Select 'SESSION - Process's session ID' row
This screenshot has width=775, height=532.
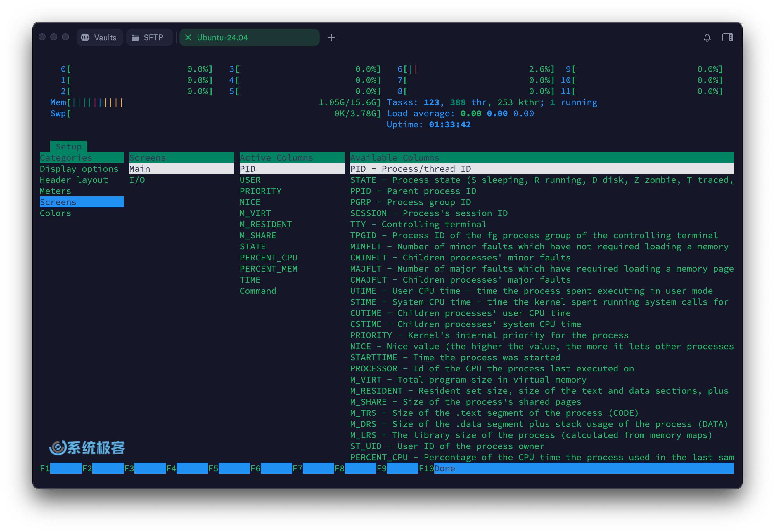coord(542,213)
